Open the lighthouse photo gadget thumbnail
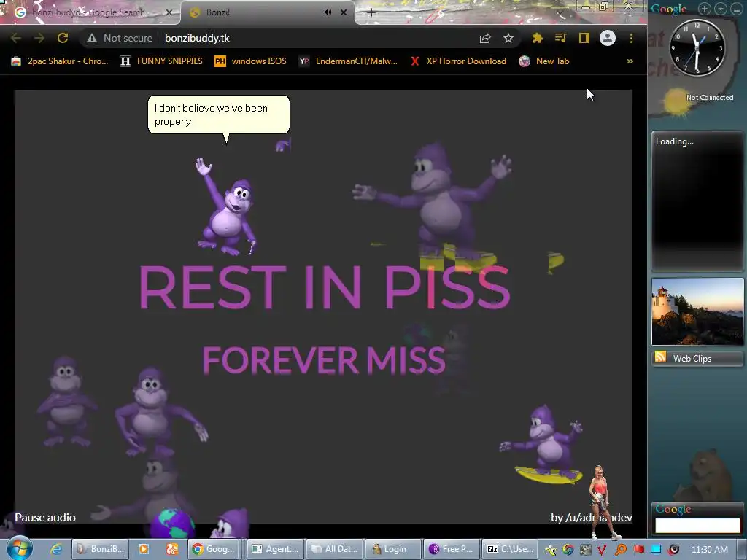This screenshot has width=747, height=560. point(697,311)
